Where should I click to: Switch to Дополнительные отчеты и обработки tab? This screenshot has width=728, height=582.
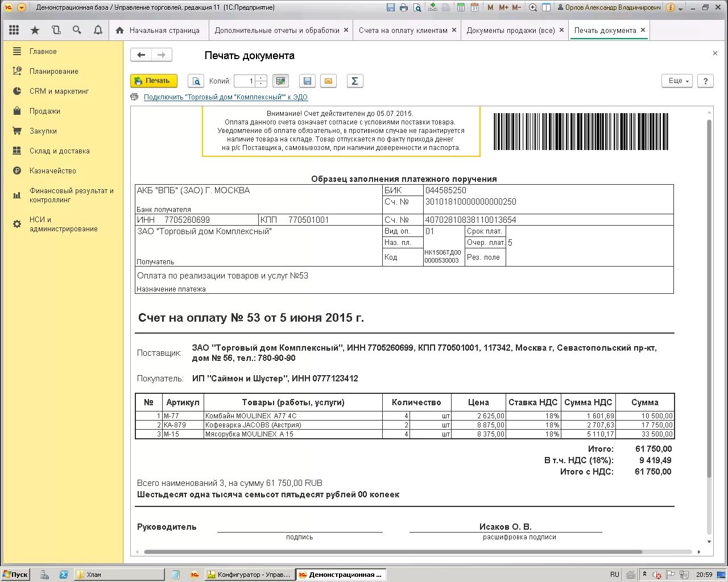click(x=277, y=30)
